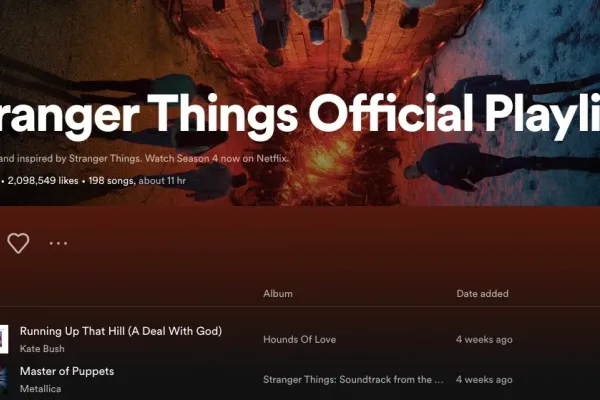Screen dimensions: 600x400
Task: Select the Running Up That Hill song title
Action: tap(121, 331)
